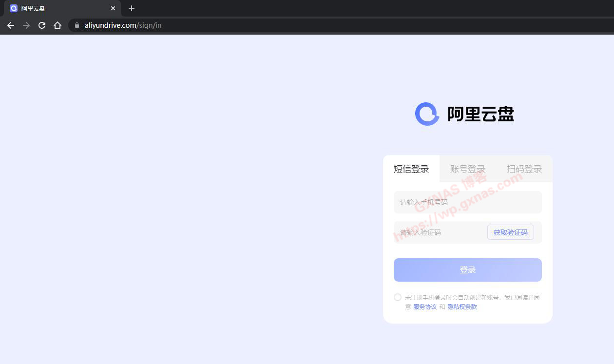
Task: Open the 隐私权条款 link
Action: coord(462,307)
